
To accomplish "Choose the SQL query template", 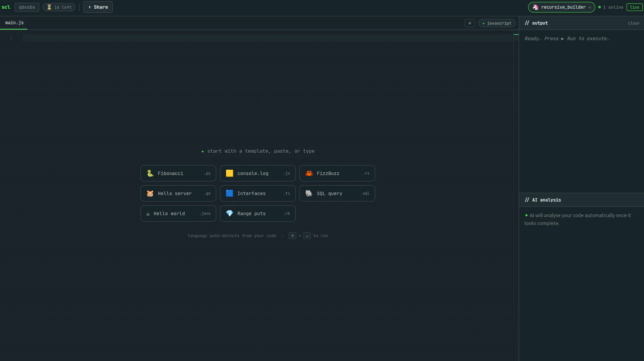I will [x=337, y=194].
